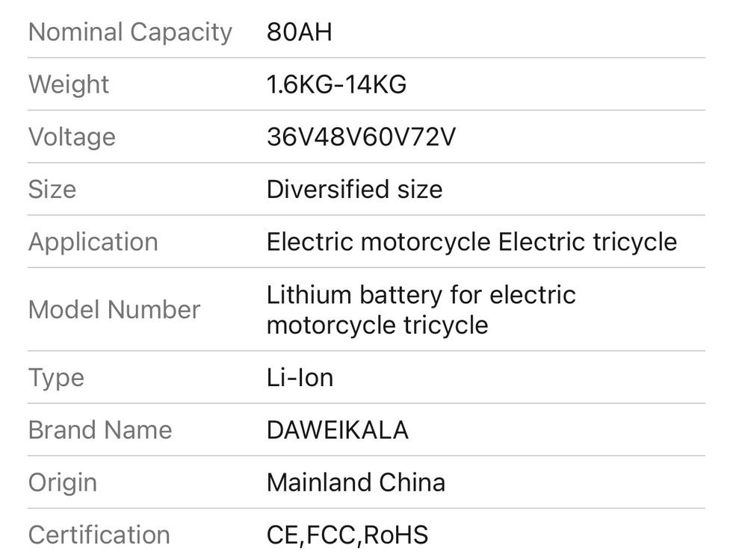Click the Certification label
Viewport: 733px width, 560px height.
(x=99, y=535)
